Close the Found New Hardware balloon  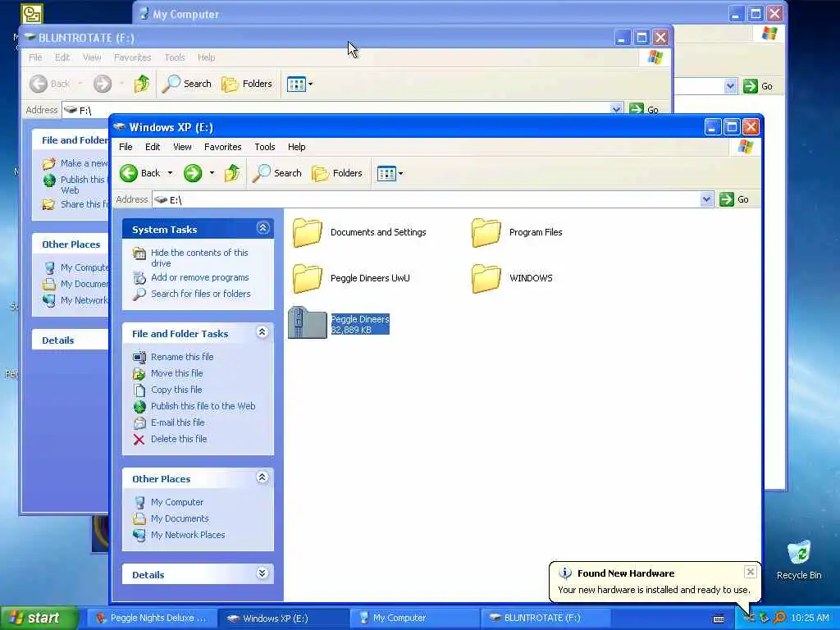click(751, 572)
